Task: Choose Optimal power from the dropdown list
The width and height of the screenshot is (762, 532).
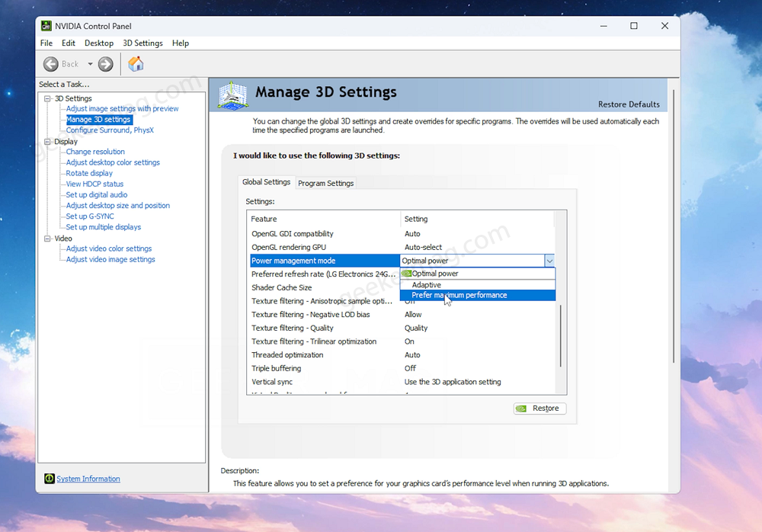Action: pos(478,274)
